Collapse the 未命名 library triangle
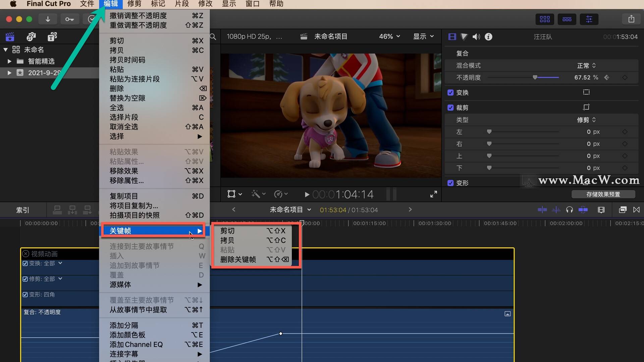 click(x=5, y=50)
